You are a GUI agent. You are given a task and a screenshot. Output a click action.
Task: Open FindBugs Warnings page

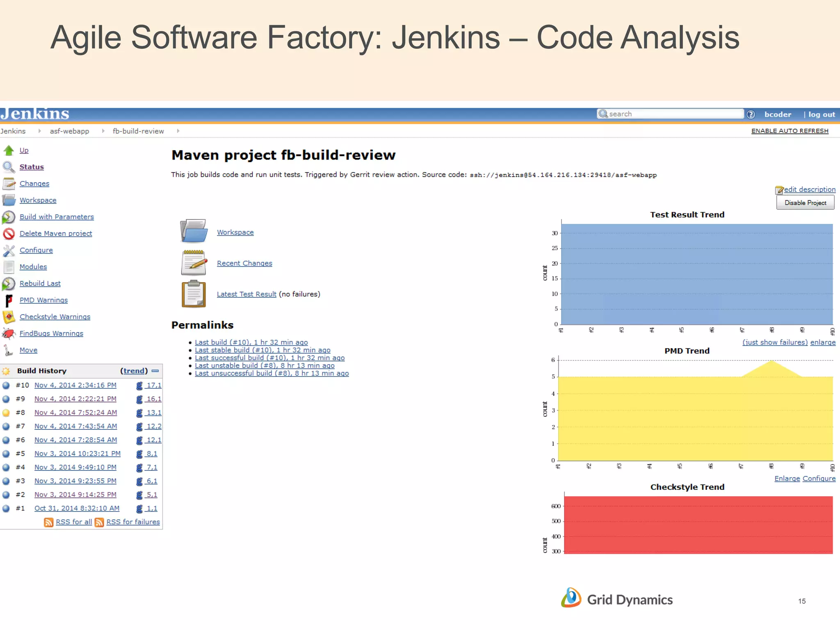[51, 333]
